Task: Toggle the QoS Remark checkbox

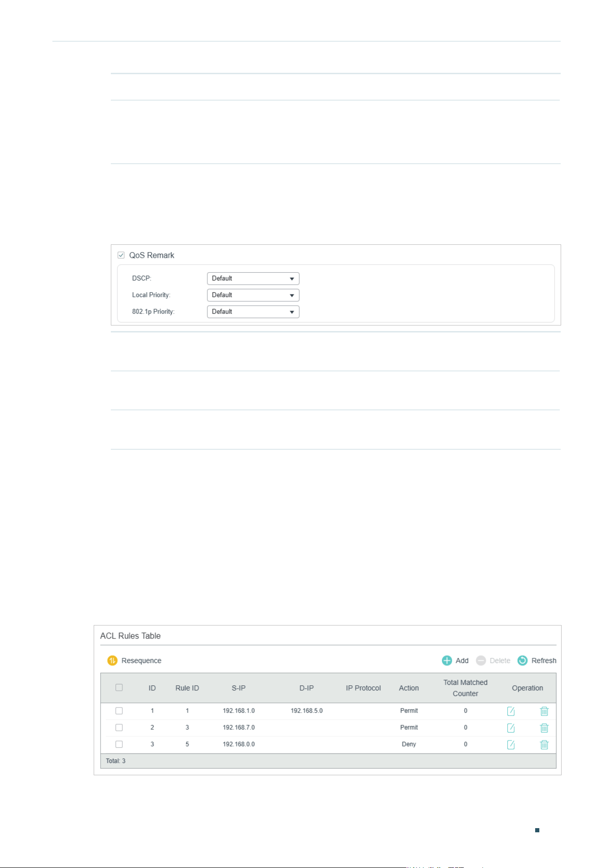Action: click(x=121, y=255)
